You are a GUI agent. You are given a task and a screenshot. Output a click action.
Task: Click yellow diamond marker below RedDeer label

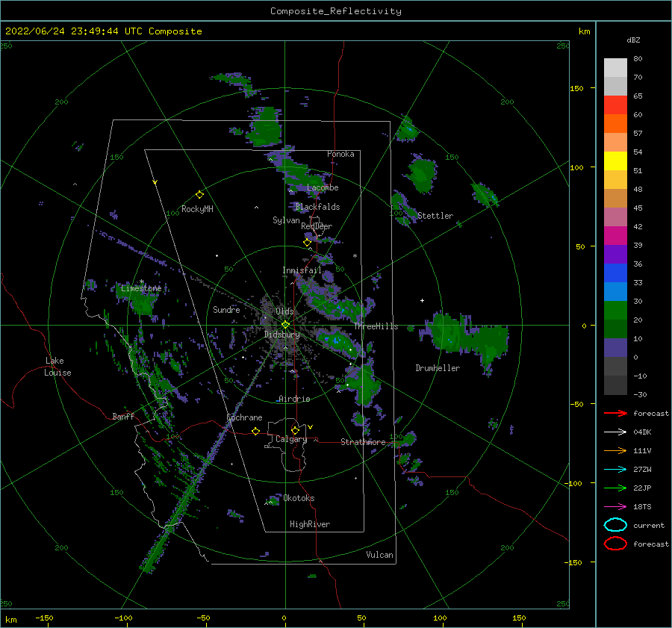(307, 243)
